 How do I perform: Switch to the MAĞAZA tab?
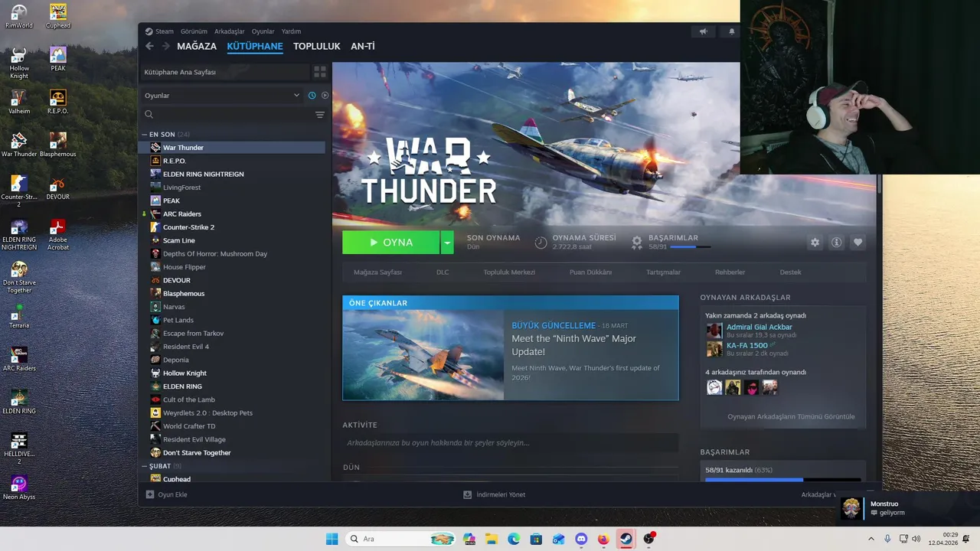tap(197, 47)
